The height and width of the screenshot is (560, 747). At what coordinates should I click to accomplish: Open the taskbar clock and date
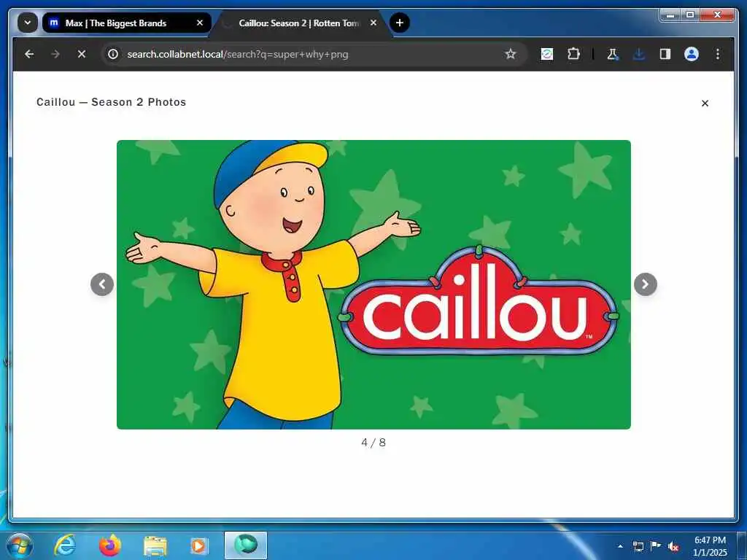pos(710,546)
